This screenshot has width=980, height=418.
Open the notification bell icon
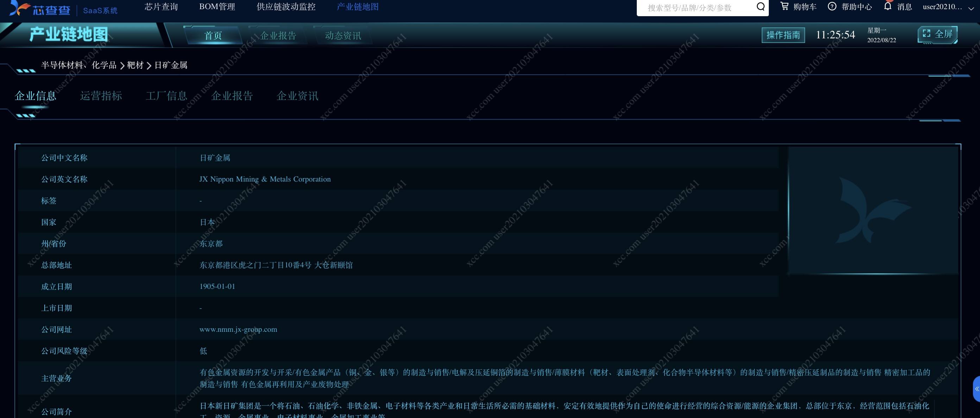(887, 6)
